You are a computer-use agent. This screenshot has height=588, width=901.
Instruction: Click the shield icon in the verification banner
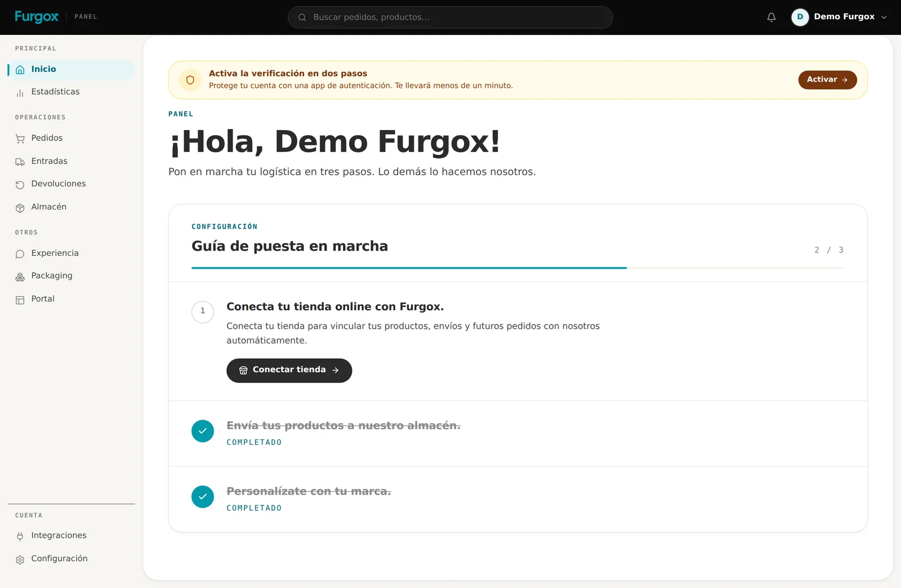[190, 80]
